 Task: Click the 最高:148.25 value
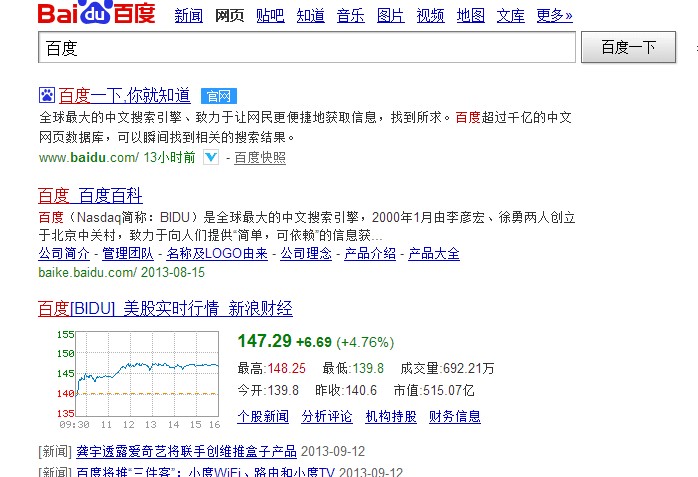(272, 368)
